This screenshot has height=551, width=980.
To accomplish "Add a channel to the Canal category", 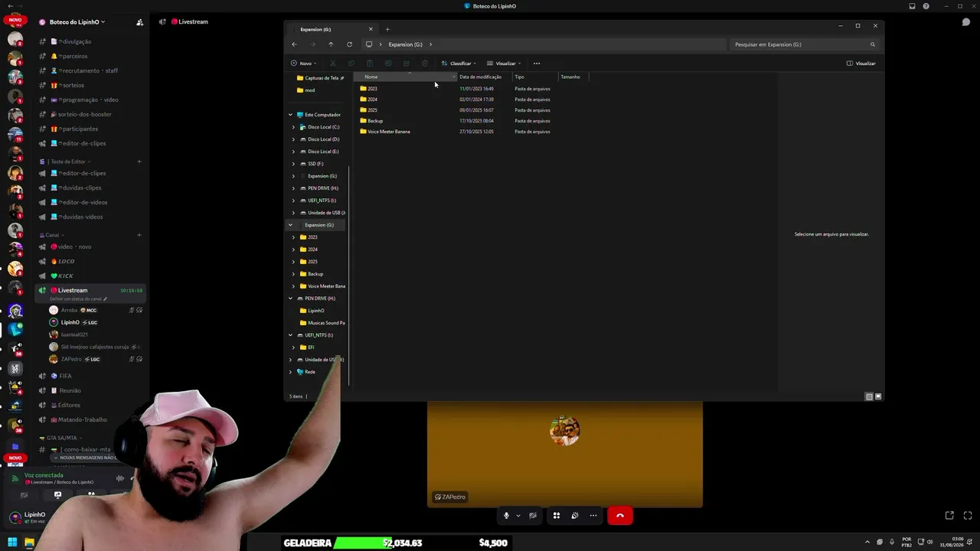I will click(x=139, y=235).
